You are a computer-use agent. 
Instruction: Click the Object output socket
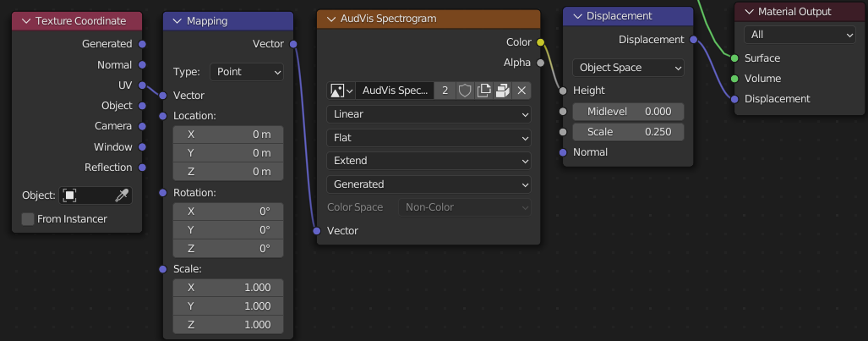click(x=142, y=106)
